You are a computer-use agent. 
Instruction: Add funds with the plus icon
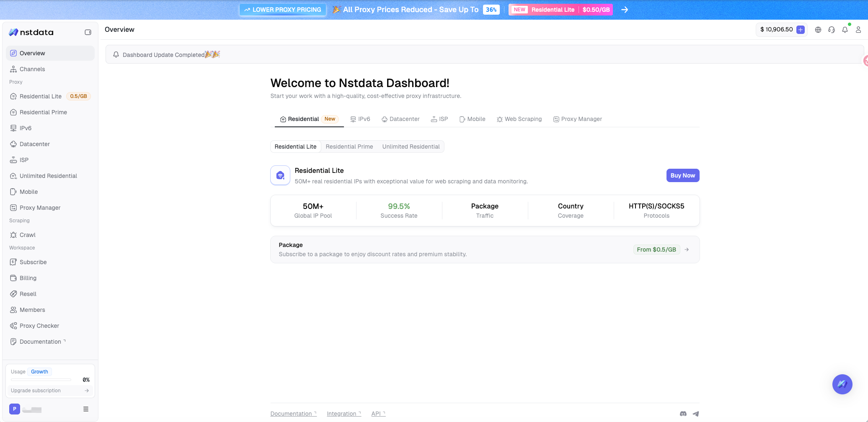[801, 30]
